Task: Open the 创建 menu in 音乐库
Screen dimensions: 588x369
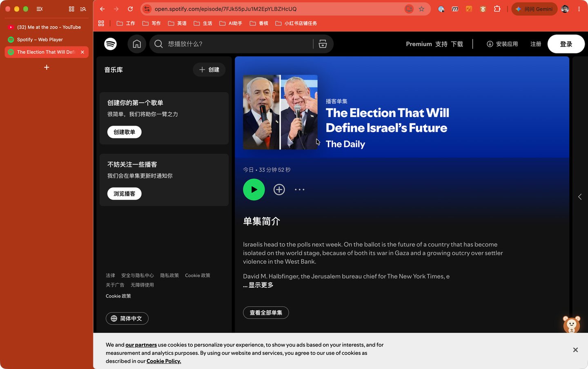Action: (209, 70)
